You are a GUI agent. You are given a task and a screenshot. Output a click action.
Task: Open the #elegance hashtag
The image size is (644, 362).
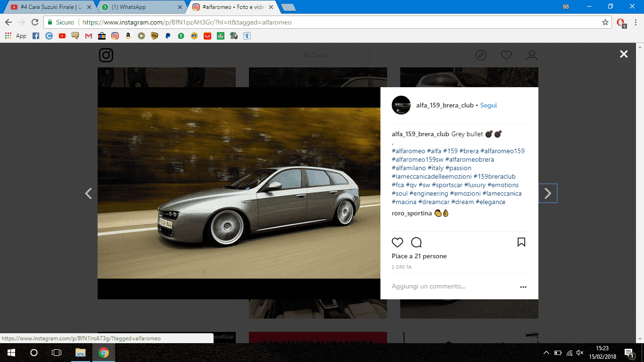tap(490, 202)
